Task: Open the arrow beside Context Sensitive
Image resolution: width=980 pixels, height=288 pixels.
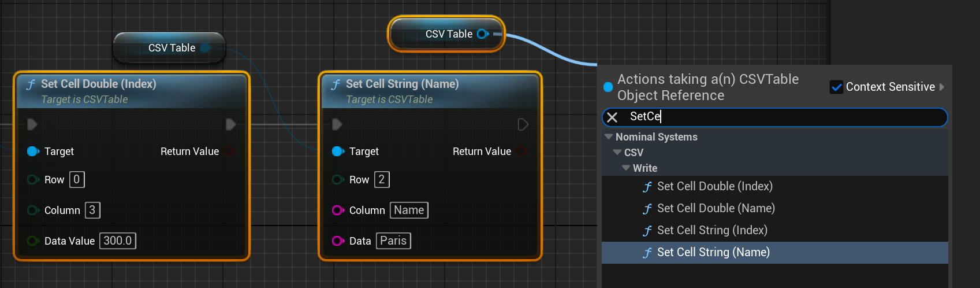Action: pyautogui.click(x=942, y=87)
